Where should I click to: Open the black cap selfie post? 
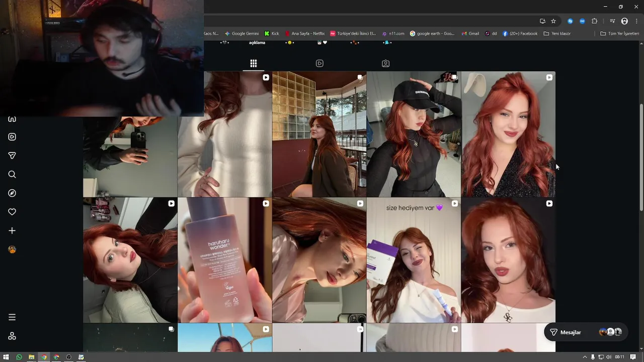[414, 134]
